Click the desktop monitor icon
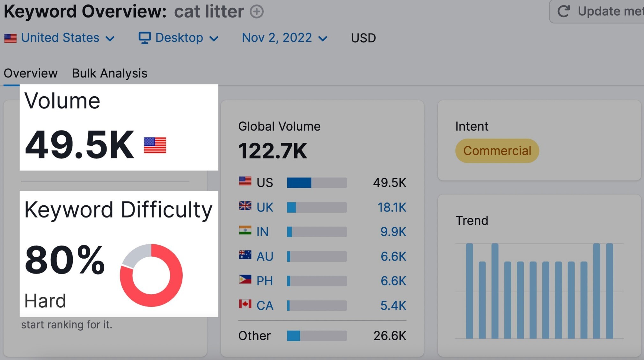This screenshot has height=360, width=644. tap(144, 38)
